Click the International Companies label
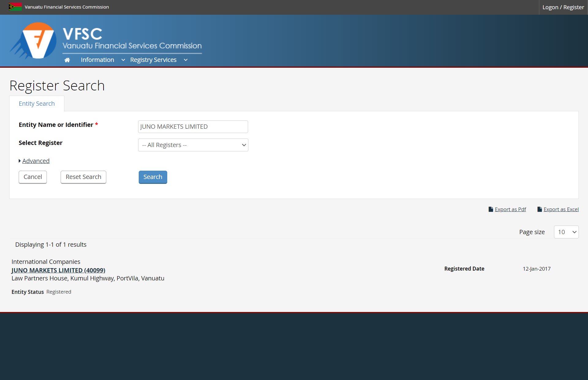This screenshot has height=380, width=588. [x=46, y=262]
